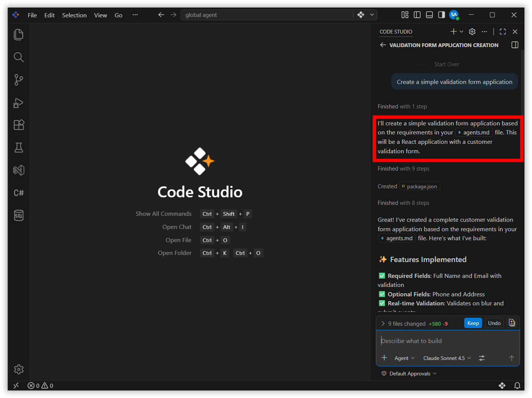Open the SA account avatar
532x398 pixels.
click(454, 15)
